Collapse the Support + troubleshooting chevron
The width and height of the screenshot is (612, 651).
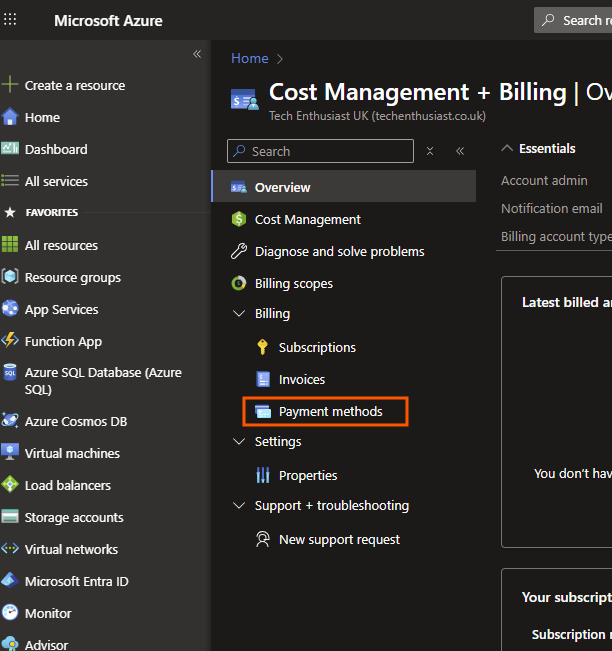pyautogui.click(x=239, y=505)
